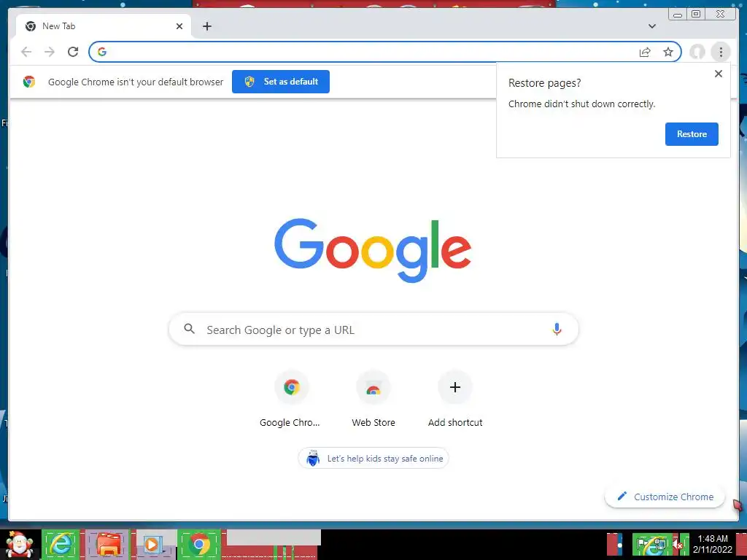Restore previous pages with Restore button
The height and width of the screenshot is (560, 747).
click(692, 134)
